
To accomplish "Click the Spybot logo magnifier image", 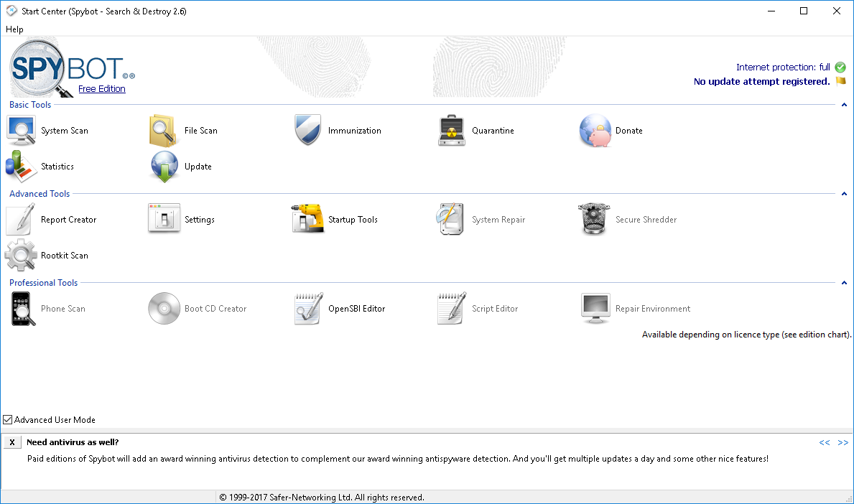I will 41,68.
